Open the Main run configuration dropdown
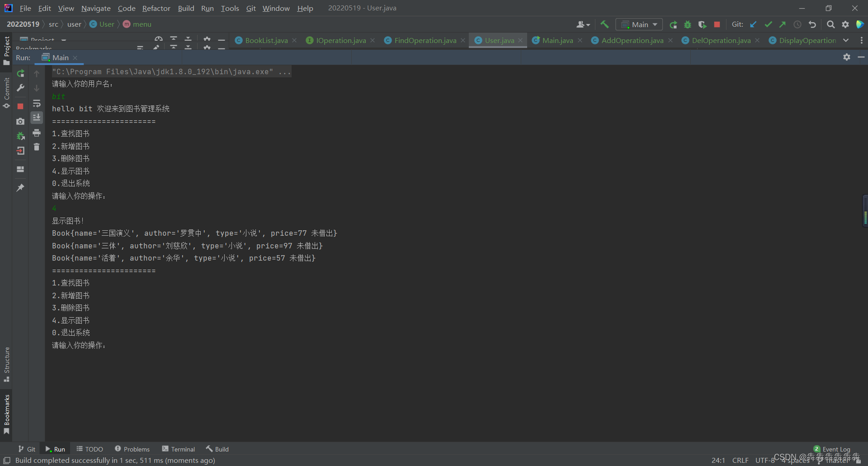868x466 pixels. 639,24
